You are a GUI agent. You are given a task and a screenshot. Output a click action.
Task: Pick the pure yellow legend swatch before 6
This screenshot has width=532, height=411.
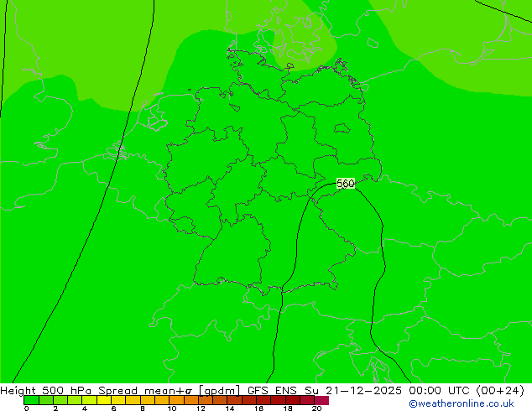coord(104,400)
